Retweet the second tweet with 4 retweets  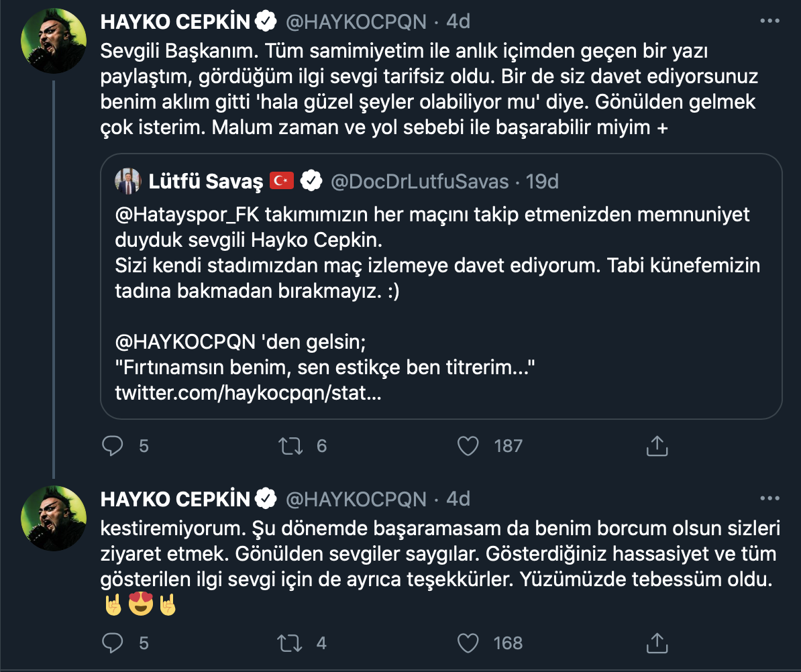tap(290, 643)
